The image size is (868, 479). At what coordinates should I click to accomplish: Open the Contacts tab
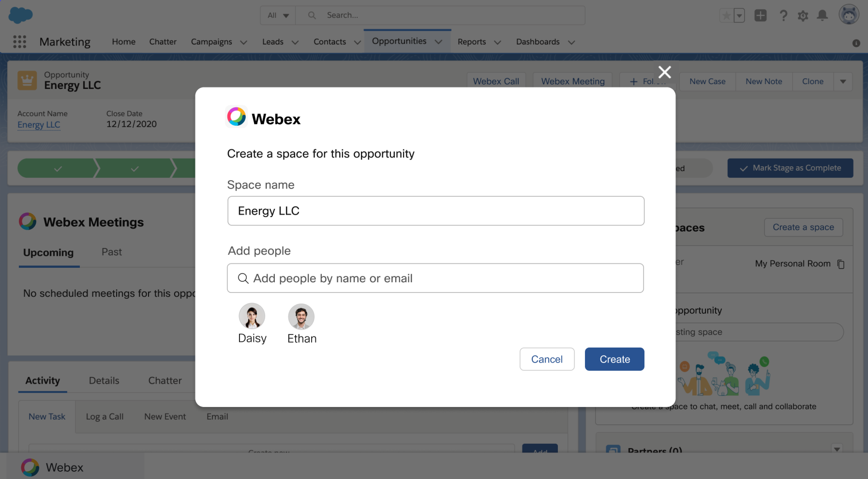tap(329, 42)
